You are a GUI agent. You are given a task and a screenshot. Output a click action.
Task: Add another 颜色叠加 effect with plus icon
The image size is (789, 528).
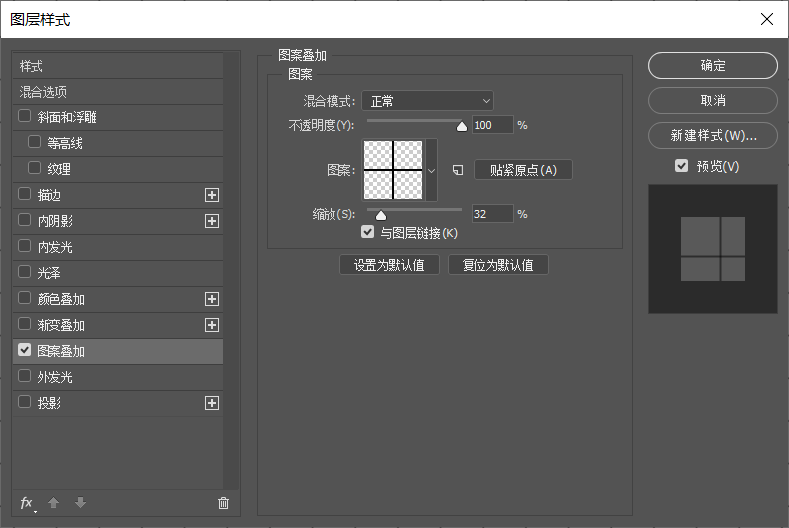tap(212, 299)
